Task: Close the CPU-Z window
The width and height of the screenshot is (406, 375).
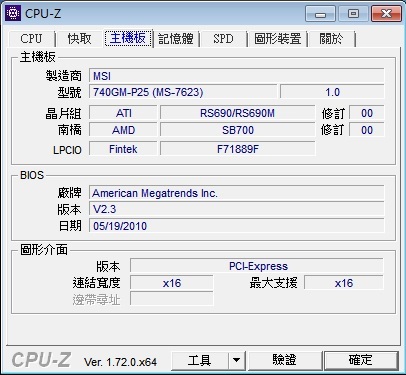Action: coord(386,14)
